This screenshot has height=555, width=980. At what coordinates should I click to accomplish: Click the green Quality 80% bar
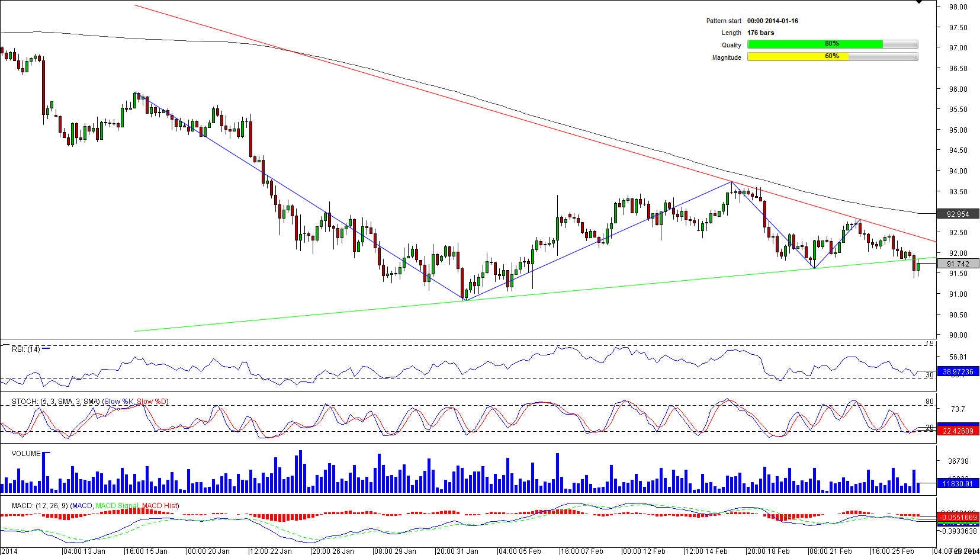coord(815,44)
